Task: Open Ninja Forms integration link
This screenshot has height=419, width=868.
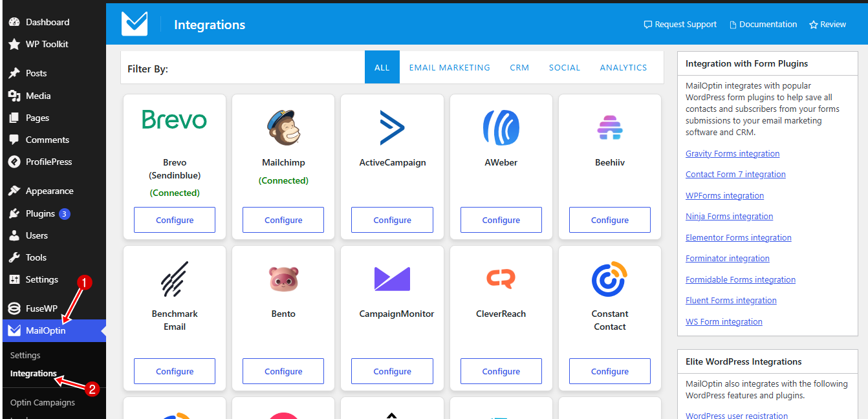Action: click(x=729, y=216)
